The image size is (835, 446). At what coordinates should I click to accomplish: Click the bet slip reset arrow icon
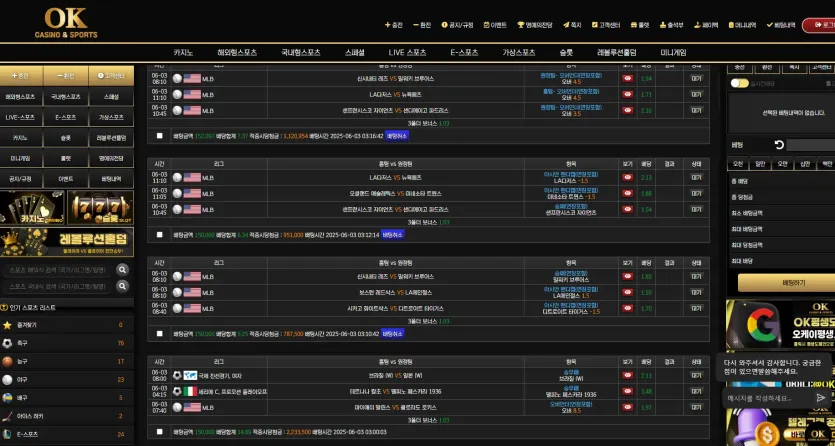click(x=779, y=145)
